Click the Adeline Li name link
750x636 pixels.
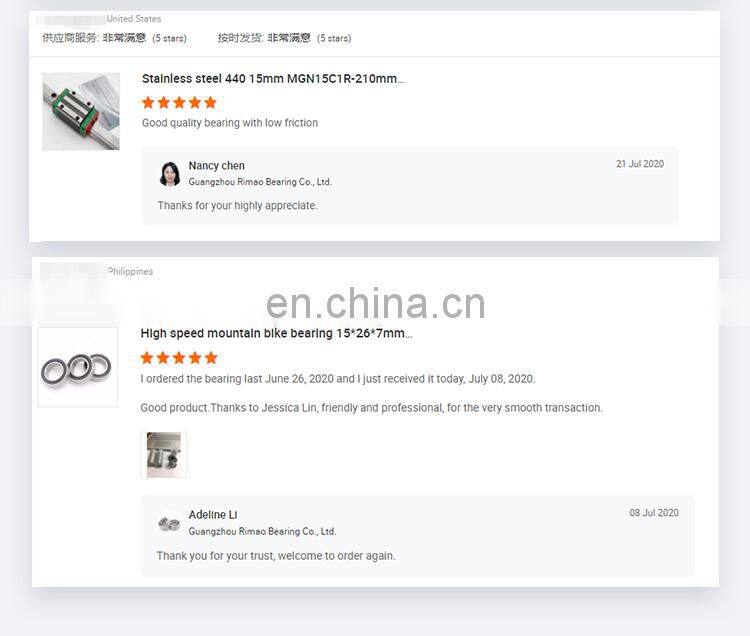[x=213, y=515]
